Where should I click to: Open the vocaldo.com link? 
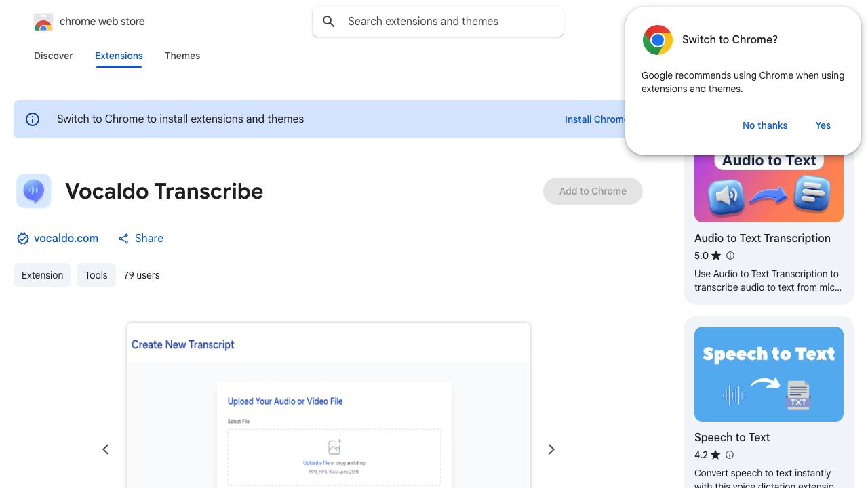coord(66,239)
